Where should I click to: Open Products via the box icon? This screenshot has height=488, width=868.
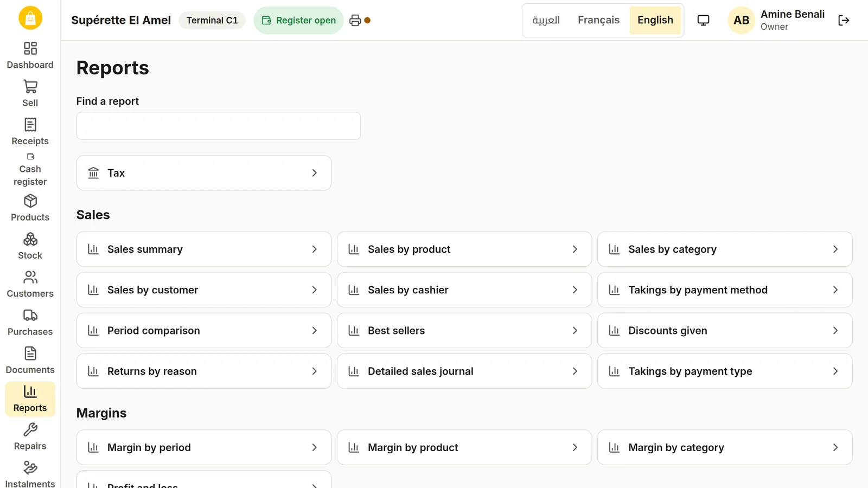[x=30, y=201]
